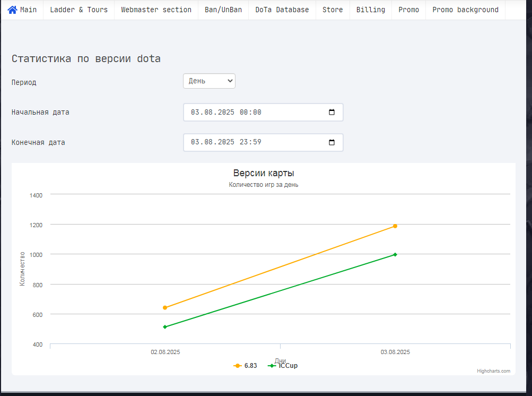Click the Начальная дата label
Screen dimensions: 532x396
tap(40, 113)
